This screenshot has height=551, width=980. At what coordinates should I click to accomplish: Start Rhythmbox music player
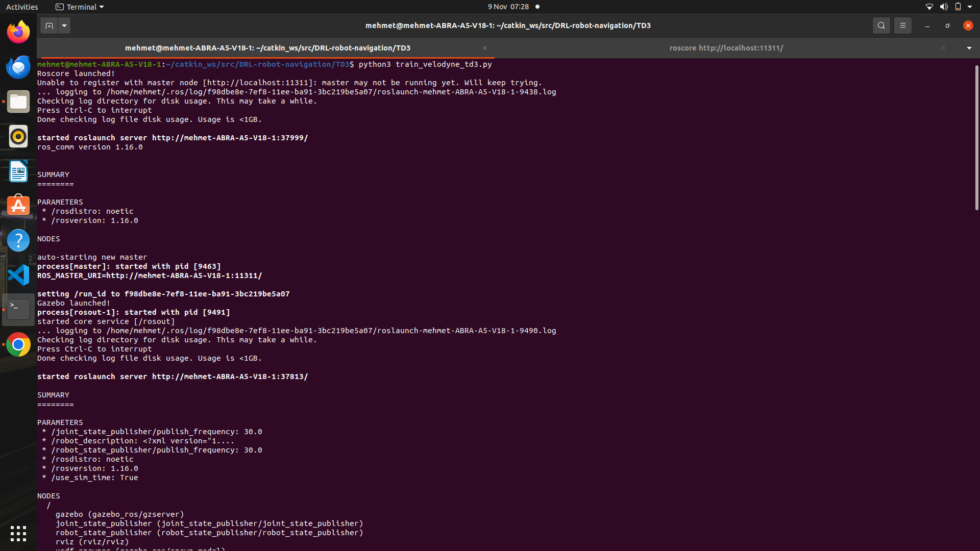tap(18, 136)
